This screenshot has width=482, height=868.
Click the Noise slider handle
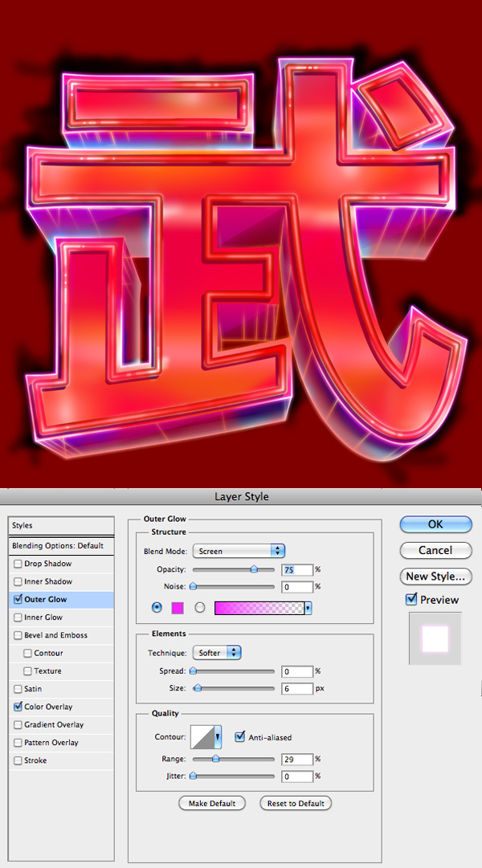pyautogui.click(x=194, y=586)
